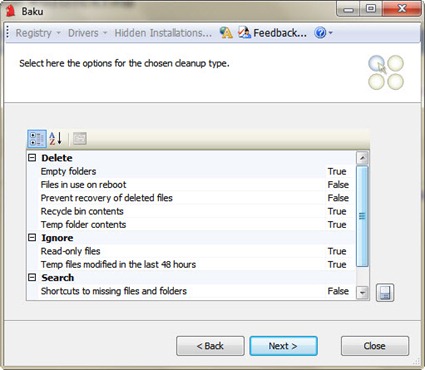This screenshot has height=370, width=425.
Task: Click True value of Recycle bin contents
Action: click(x=337, y=211)
